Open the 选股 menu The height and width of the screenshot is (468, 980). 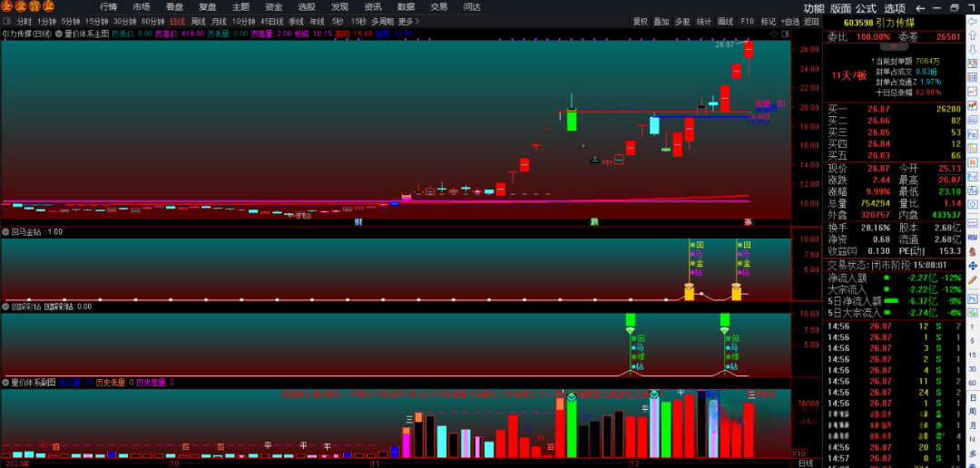pos(307,6)
